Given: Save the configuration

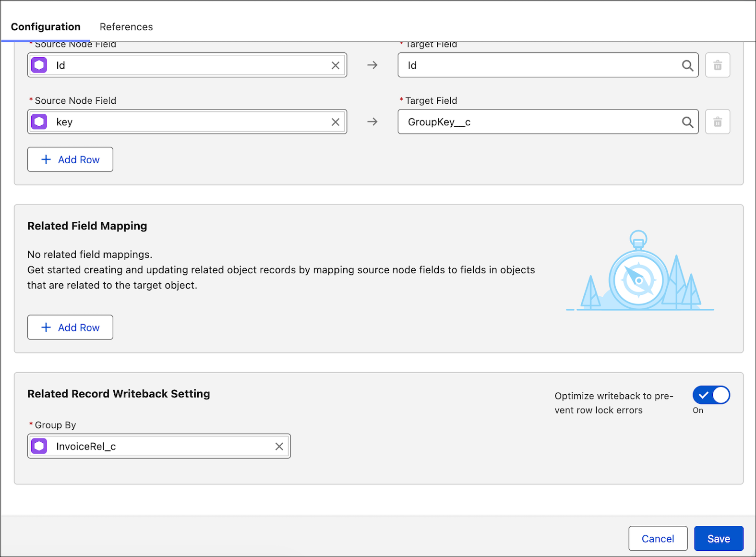Looking at the screenshot, I should (719, 539).
